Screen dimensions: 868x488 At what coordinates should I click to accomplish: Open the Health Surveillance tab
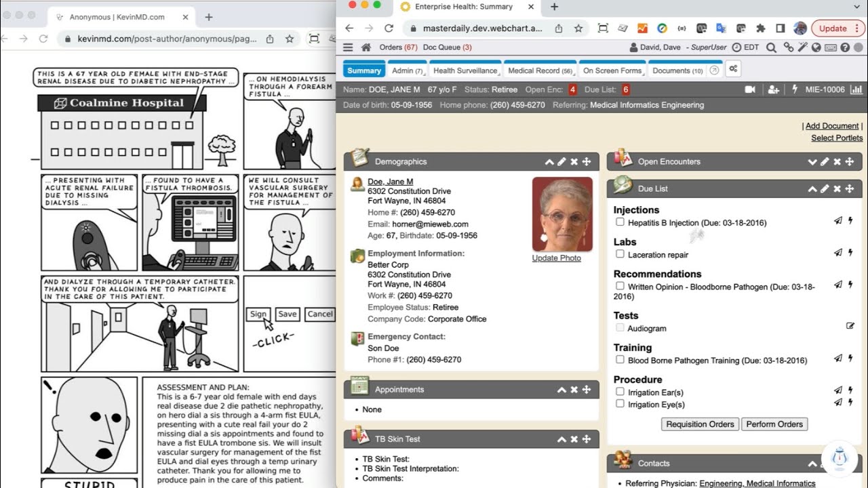465,70
